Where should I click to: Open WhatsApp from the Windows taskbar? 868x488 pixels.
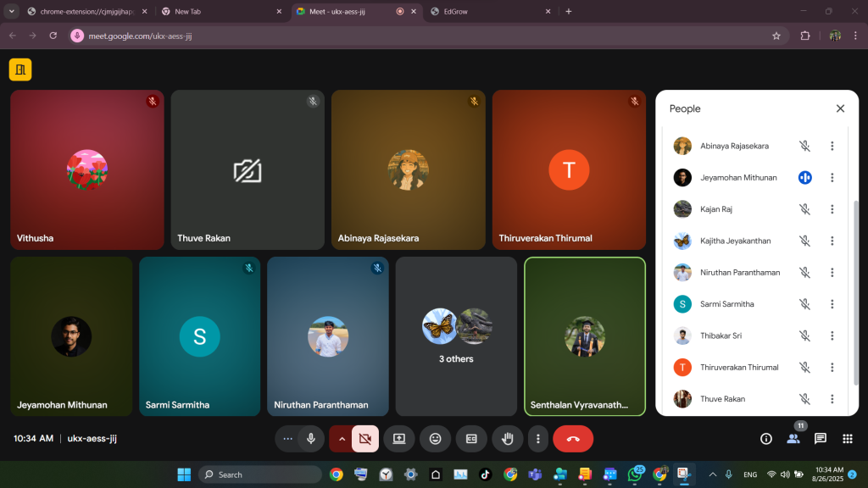click(635, 474)
